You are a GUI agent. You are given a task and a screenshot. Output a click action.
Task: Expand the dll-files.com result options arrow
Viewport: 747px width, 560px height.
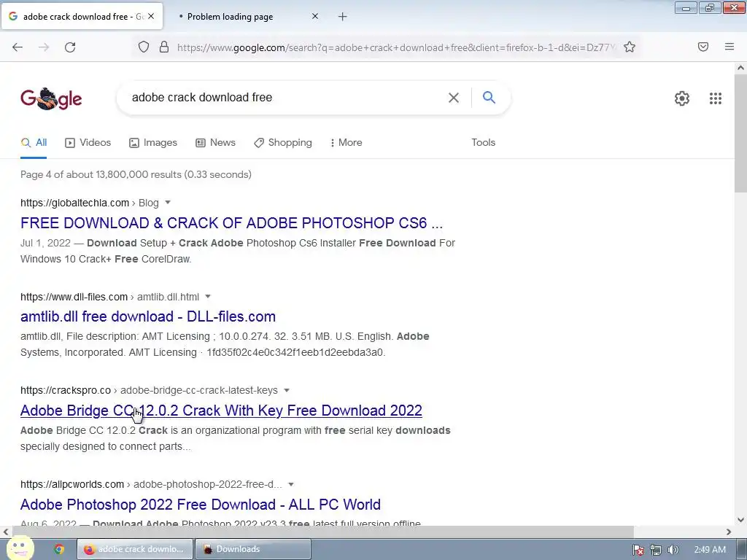(x=208, y=296)
